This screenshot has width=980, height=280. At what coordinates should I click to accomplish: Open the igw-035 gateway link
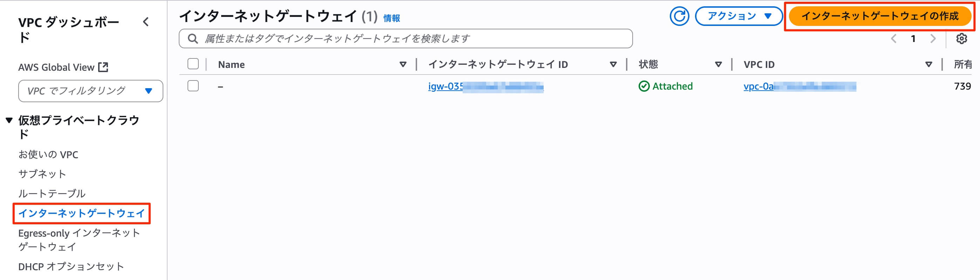coord(485,86)
